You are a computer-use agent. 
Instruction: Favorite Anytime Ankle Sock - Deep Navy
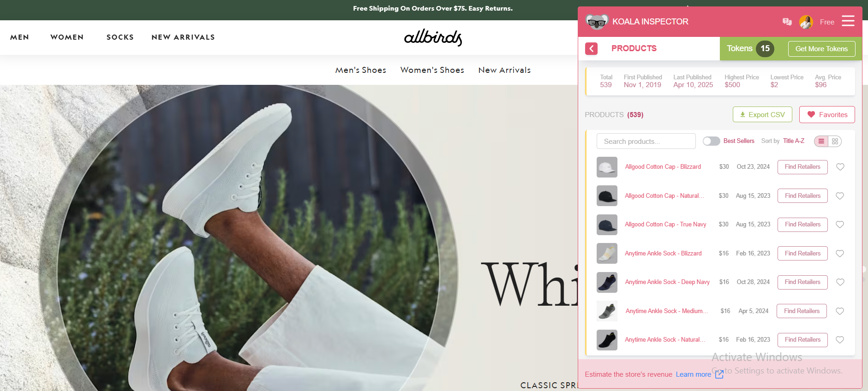840,282
